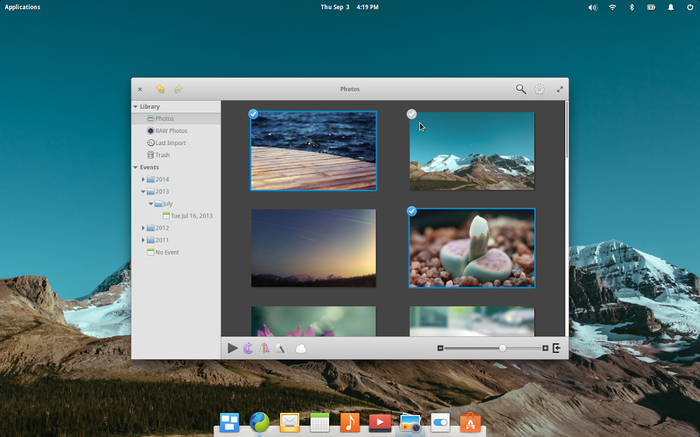Click the sidebar toggle icon at bottom right
This screenshot has height=437, width=700.
click(557, 348)
